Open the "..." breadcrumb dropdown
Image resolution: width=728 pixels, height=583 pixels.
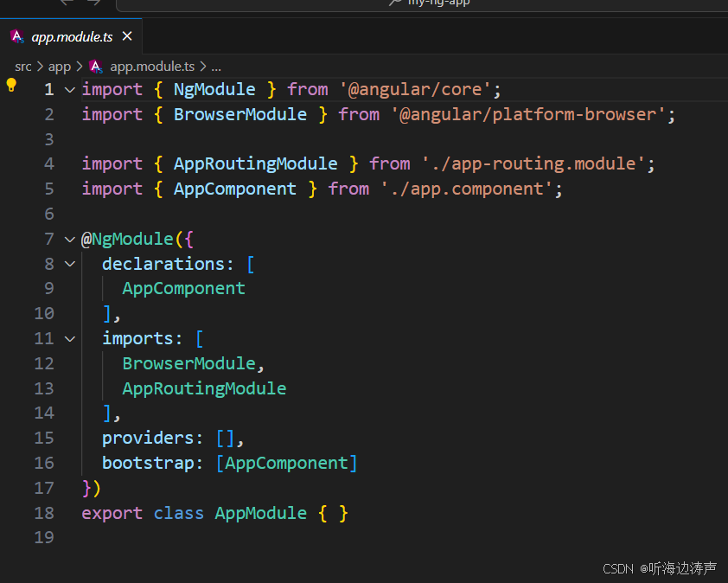click(215, 66)
